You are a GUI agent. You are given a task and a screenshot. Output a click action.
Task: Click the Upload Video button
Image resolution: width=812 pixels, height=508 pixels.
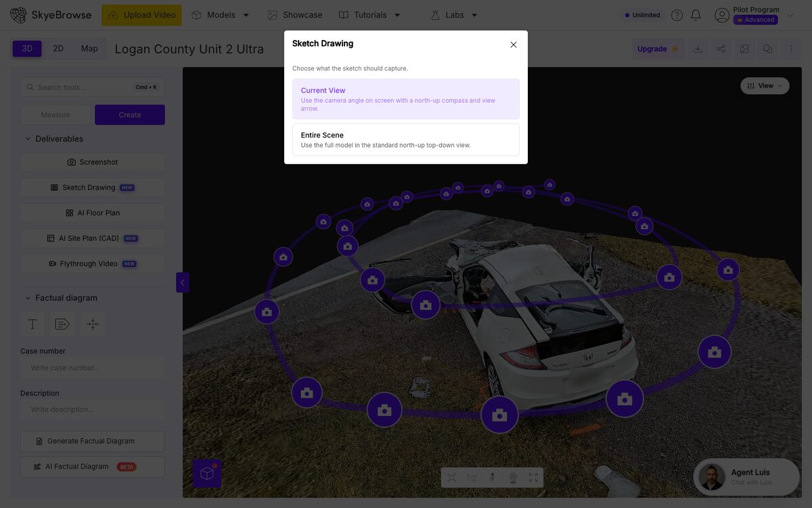pyautogui.click(x=141, y=15)
